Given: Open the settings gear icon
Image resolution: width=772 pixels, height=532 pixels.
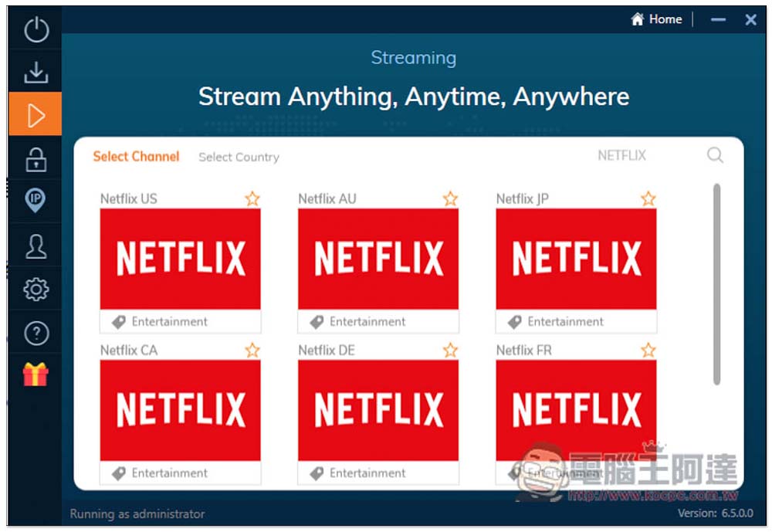Looking at the screenshot, I should (36, 289).
